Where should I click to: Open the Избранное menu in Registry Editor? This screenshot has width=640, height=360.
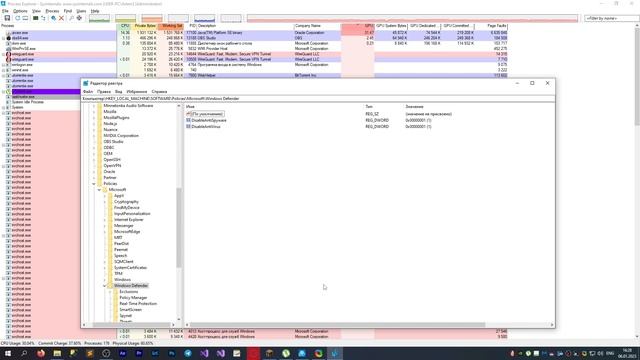136,92
